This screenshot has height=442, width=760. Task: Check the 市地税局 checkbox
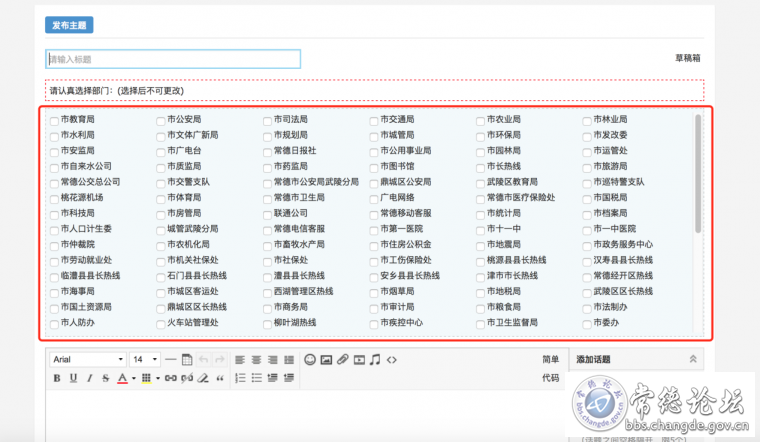(x=480, y=293)
